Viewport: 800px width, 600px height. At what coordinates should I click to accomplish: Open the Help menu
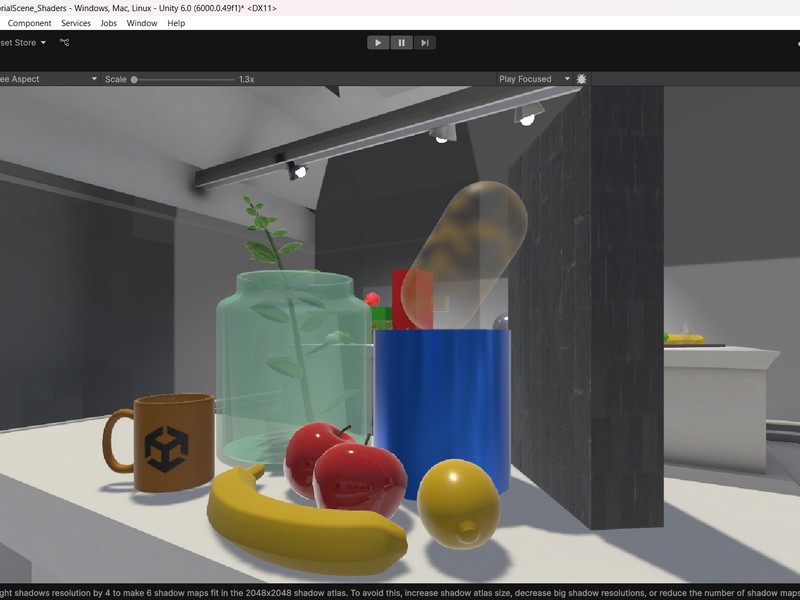[x=176, y=23]
